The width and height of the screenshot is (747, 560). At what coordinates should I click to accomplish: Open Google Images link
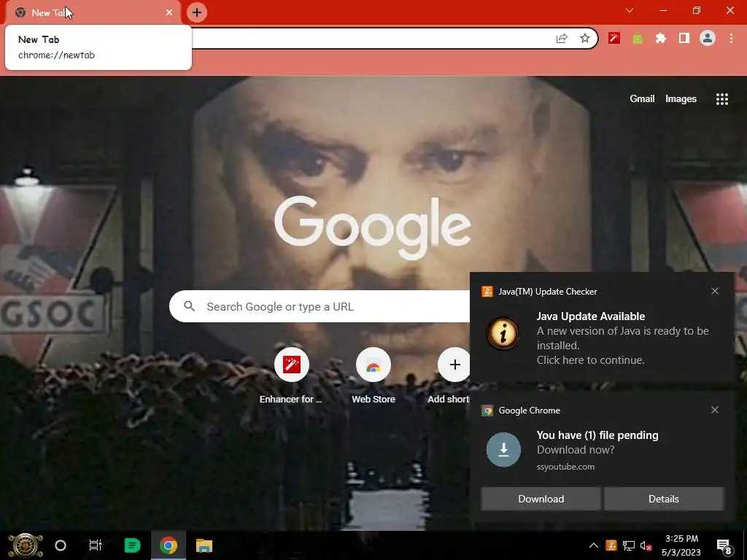(681, 98)
